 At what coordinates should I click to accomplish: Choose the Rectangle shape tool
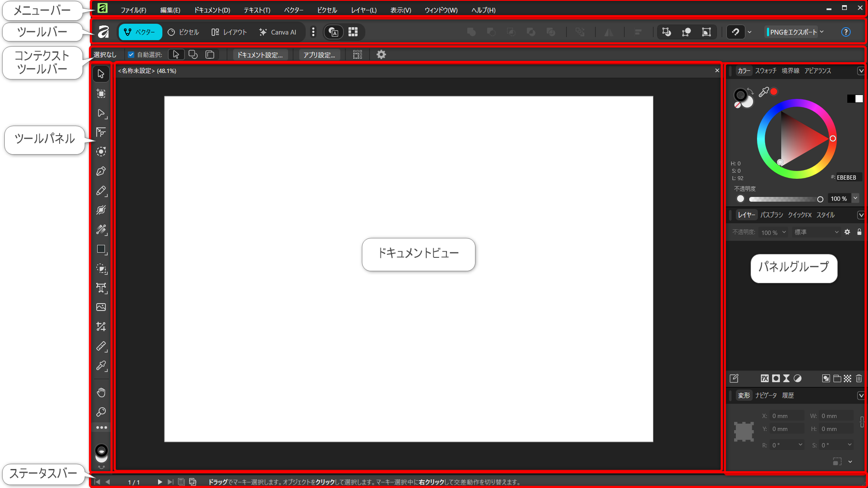pos(101,249)
